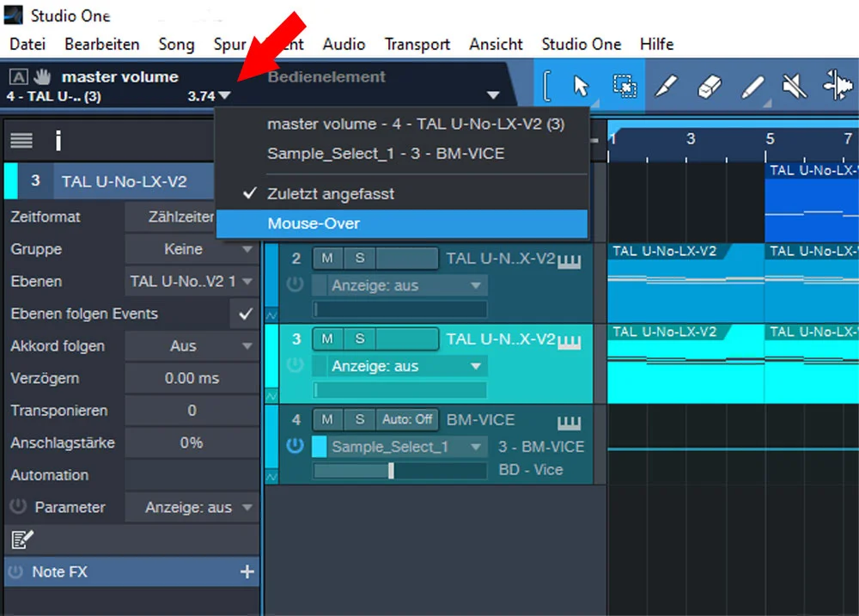Add a Note FX with the plus icon
This screenshot has height=616, width=859.
[x=247, y=571]
